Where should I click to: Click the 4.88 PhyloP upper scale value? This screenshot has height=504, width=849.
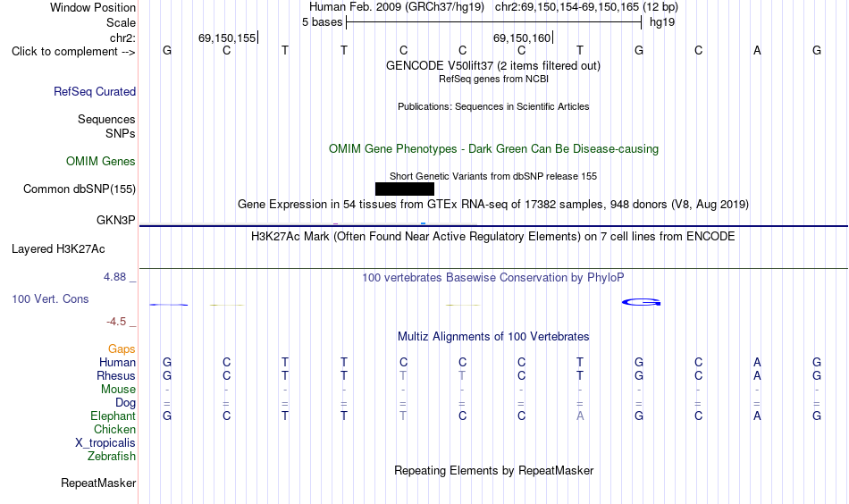pyautogui.click(x=114, y=277)
